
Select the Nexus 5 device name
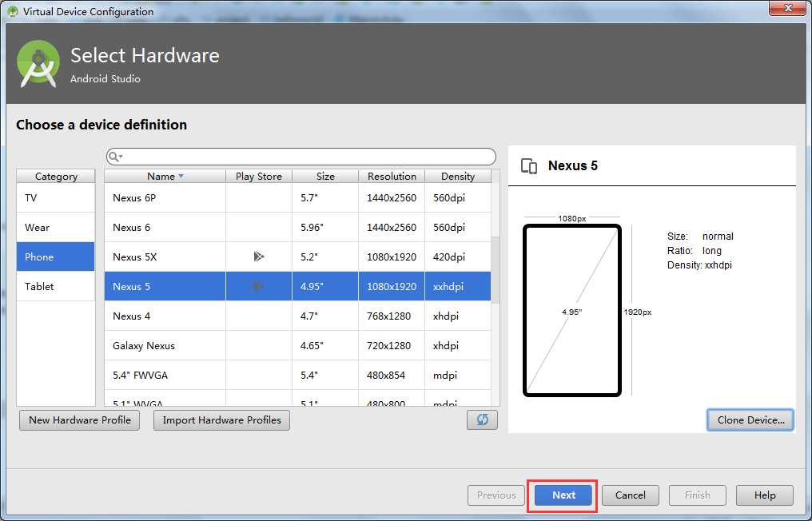[x=132, y=286]
